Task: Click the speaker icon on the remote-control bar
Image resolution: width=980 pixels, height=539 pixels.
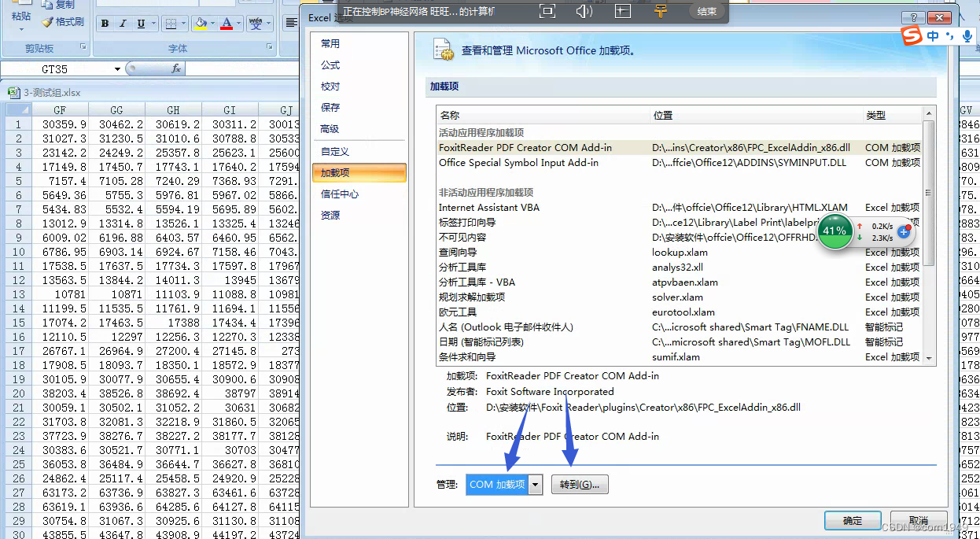Action: (x=584, y=11)
